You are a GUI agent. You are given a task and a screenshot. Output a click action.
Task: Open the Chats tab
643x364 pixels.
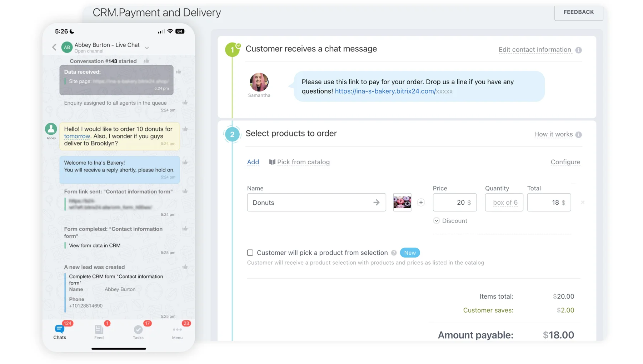pos(60,332)
